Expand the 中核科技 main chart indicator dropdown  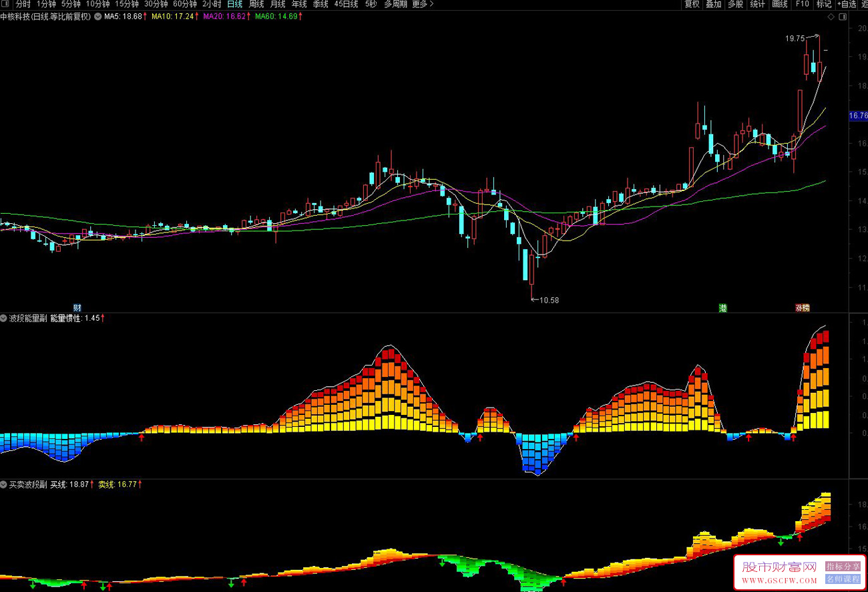pos(98,16)
